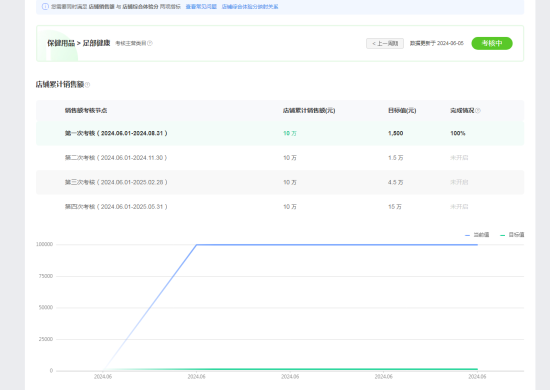The image size is (550, 390).
Task: Click the 100% completion value
Action: [458, 133]
